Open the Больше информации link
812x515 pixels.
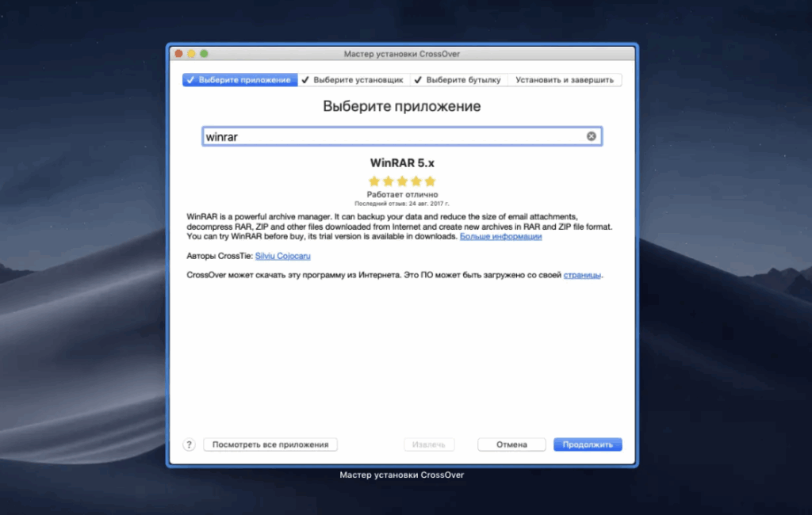click(501, 237)
